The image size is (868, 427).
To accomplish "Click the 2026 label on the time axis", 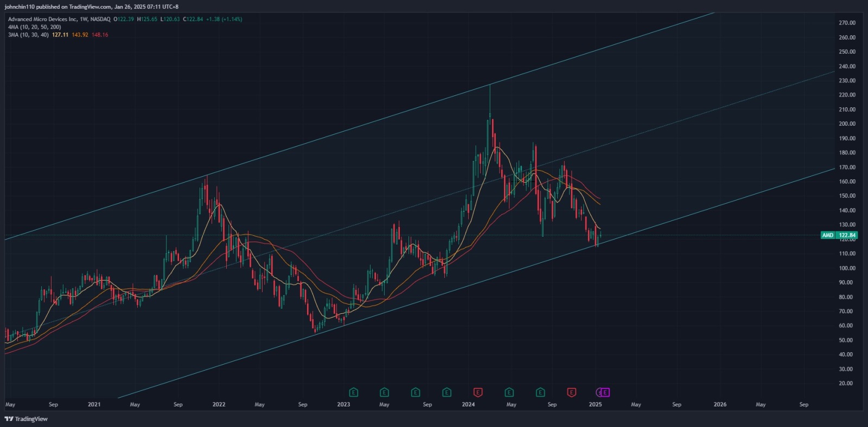I will click(x=720, y=404).
